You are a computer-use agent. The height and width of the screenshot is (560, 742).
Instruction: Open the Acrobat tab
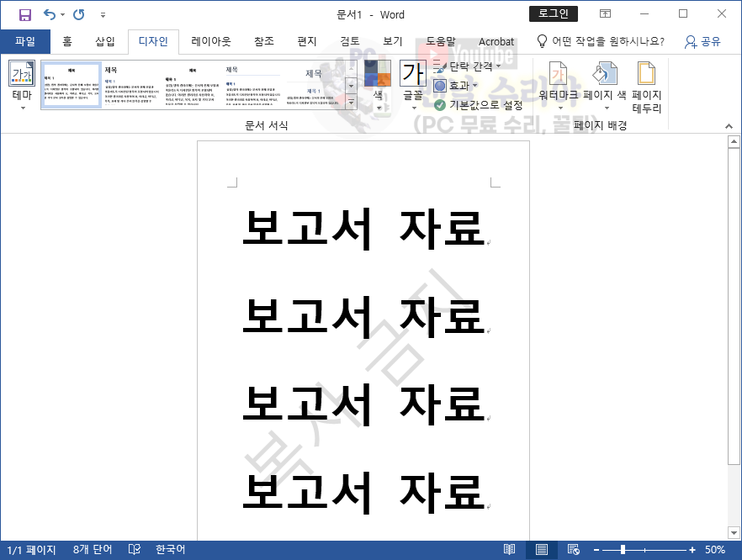coord(496,42)
